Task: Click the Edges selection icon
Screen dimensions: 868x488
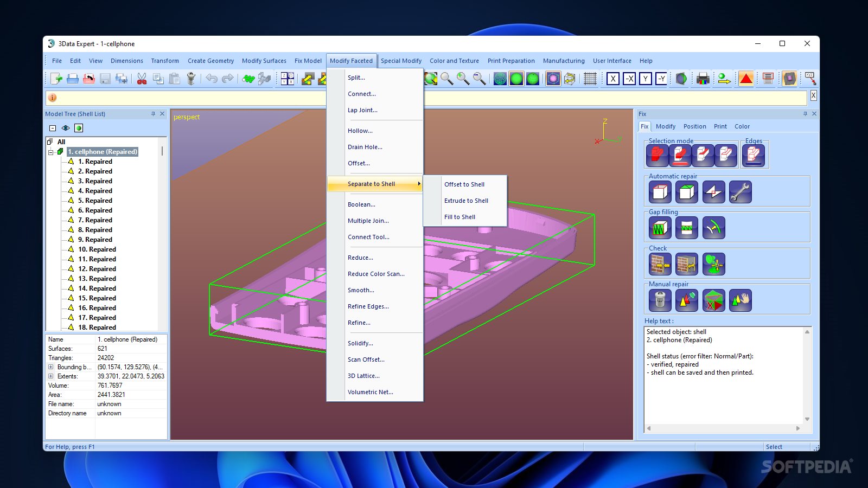Action: (x=754, y=156)
